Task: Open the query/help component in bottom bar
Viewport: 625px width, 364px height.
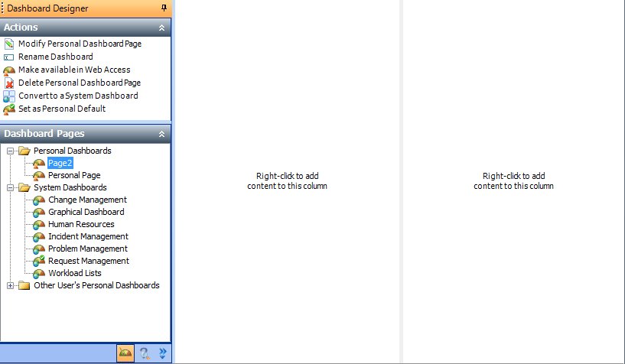Action: pyautogui.click(x=144, y=353)
